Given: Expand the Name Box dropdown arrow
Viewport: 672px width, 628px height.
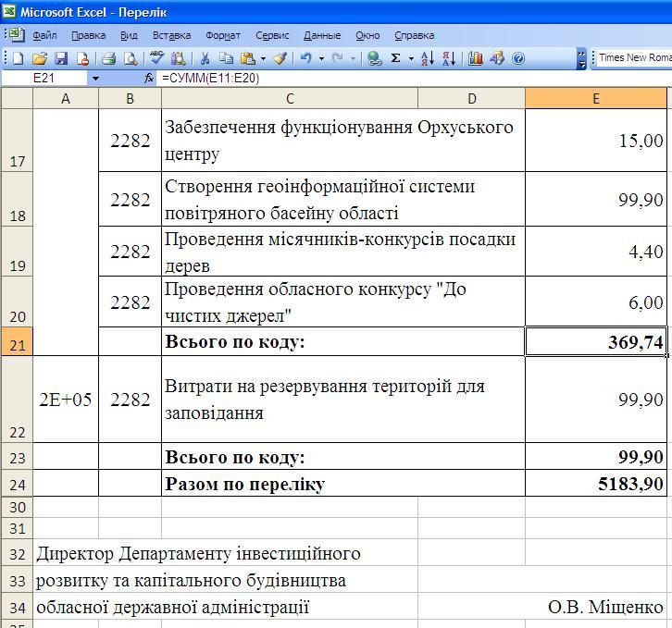Looking at the screenshot, I should pyautogui.click(x=94, y=79).
